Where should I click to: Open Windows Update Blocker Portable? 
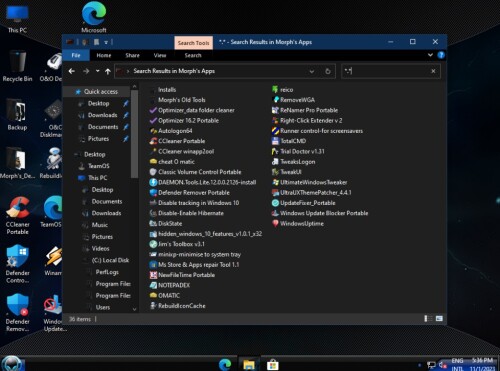click(x=320, y=213)
